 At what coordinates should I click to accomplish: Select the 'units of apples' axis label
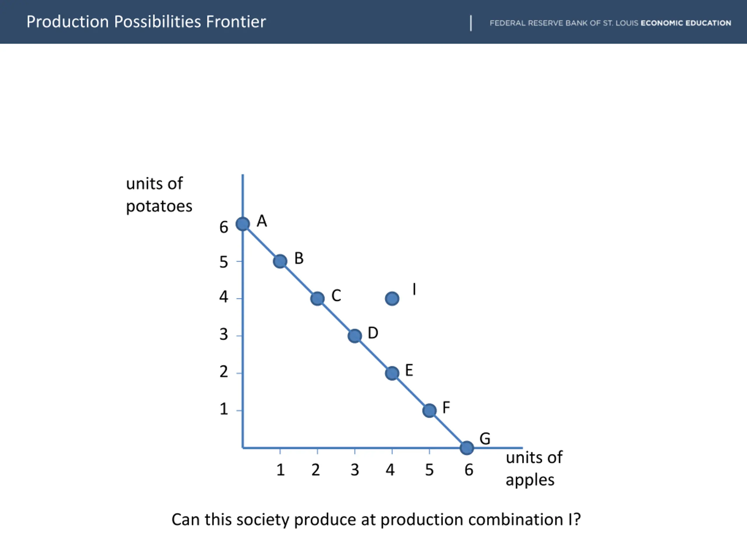coord(534,468)
